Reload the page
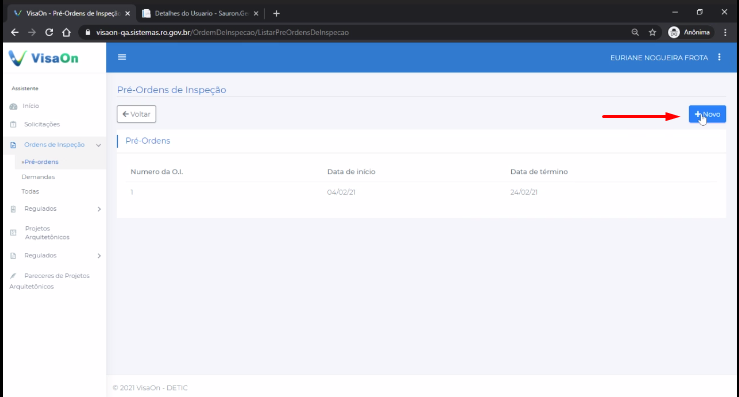The image size is (739, 397). 49,33
